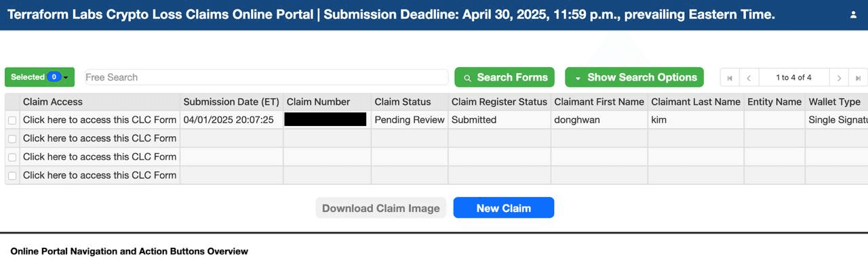Sort by Submission Date (ET) column
868x260 pixels.
point(231,102)
